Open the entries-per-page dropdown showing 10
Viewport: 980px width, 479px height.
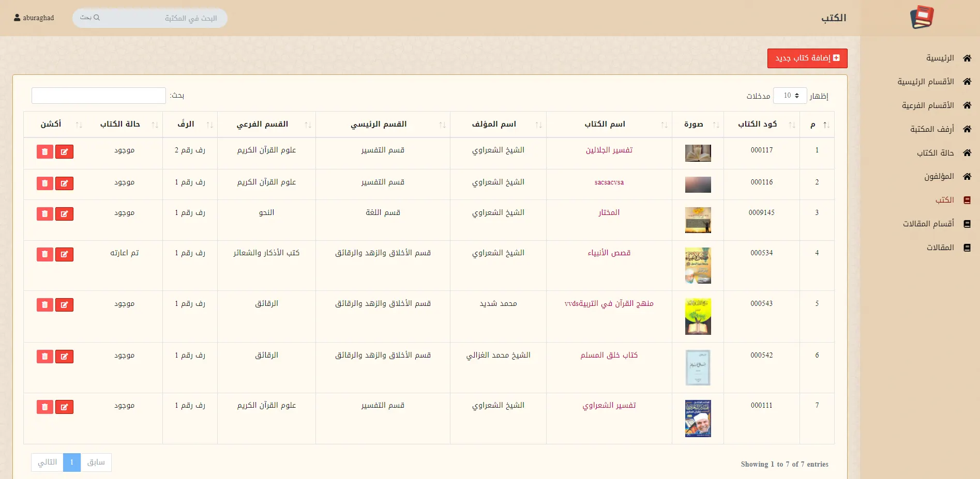tap(790, 96)
